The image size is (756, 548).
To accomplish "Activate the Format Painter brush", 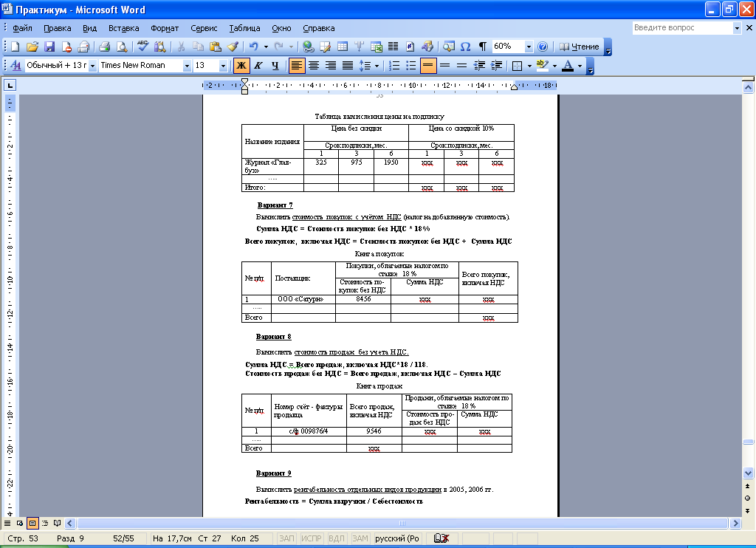I will pyautogui.click(x=233, y=47).
